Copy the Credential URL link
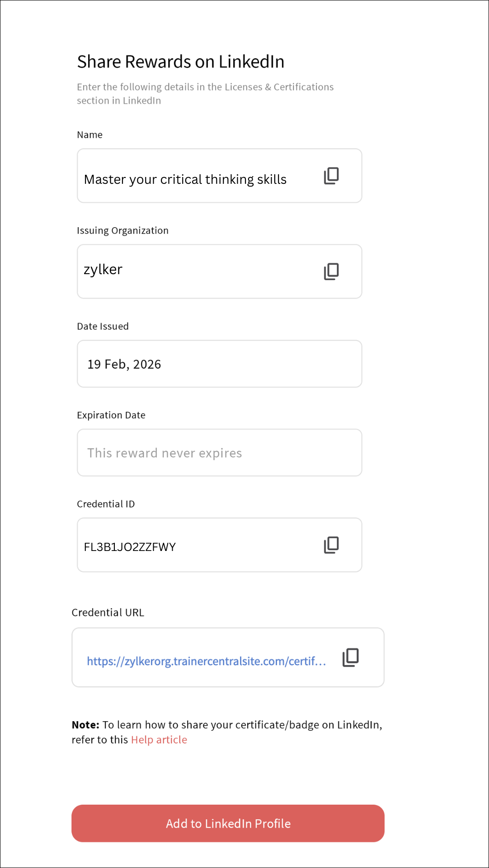489x868 pixels. pos(351,658)
